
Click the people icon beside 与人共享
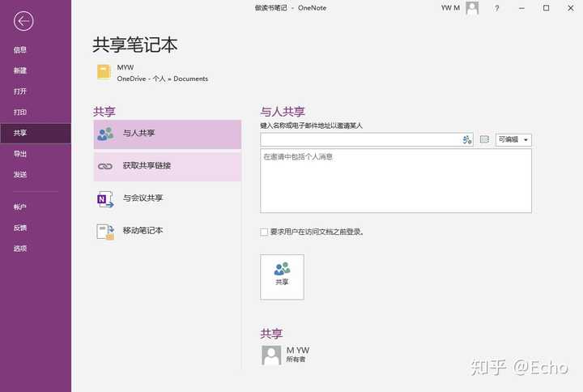105,134
